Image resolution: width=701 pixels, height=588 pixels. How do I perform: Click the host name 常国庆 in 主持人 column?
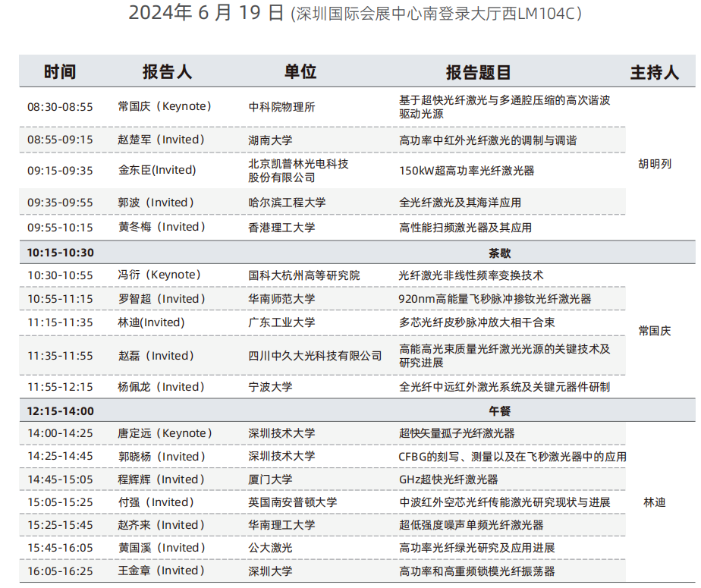click(x=655, y=331)
